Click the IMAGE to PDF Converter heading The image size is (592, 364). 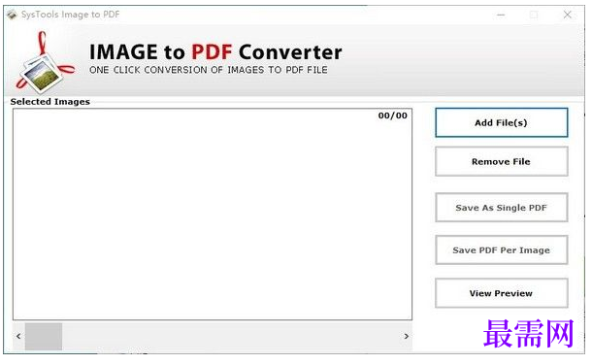pos(215,52)
